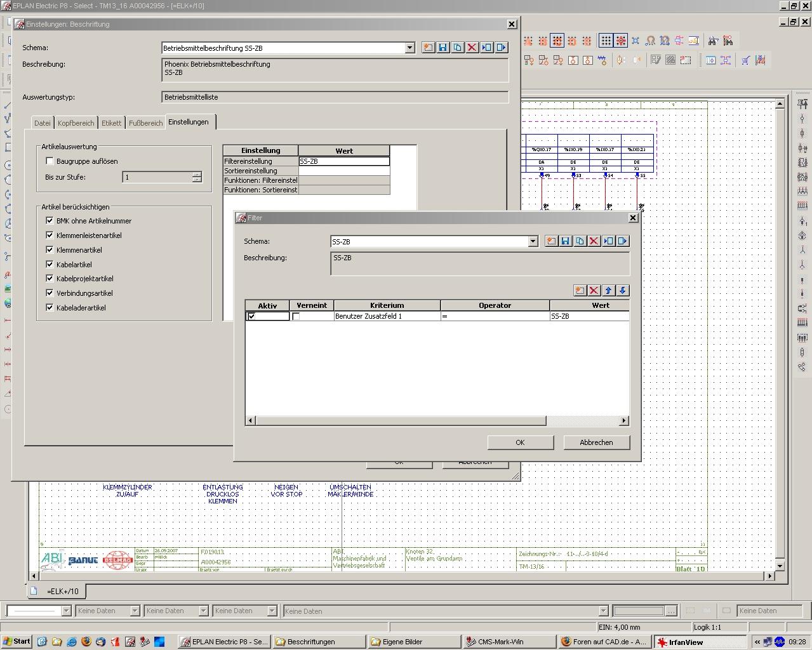Open Firefox from quick launch

(x=86, y=642)
